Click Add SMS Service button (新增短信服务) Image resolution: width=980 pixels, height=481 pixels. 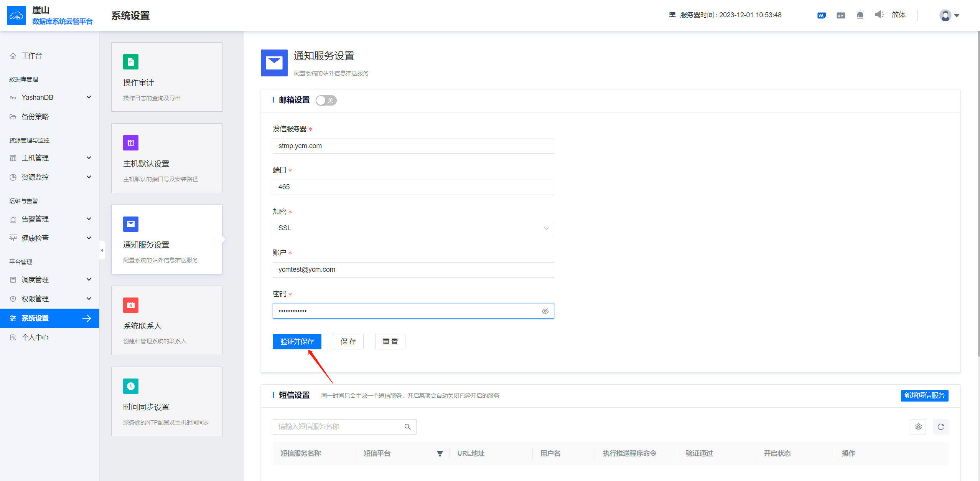click(x=924, y=395)
